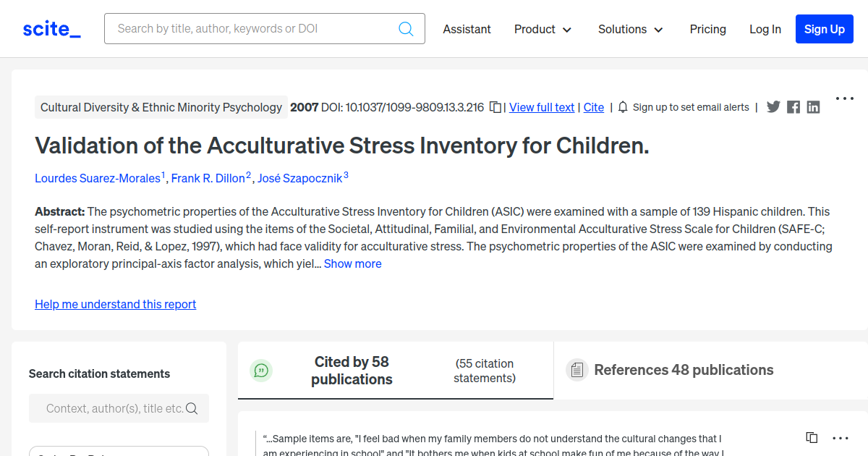Expand the Solutions dropdown menu
Image resolution: width=868 pixels, height=456 pixels.
point(630,29)
